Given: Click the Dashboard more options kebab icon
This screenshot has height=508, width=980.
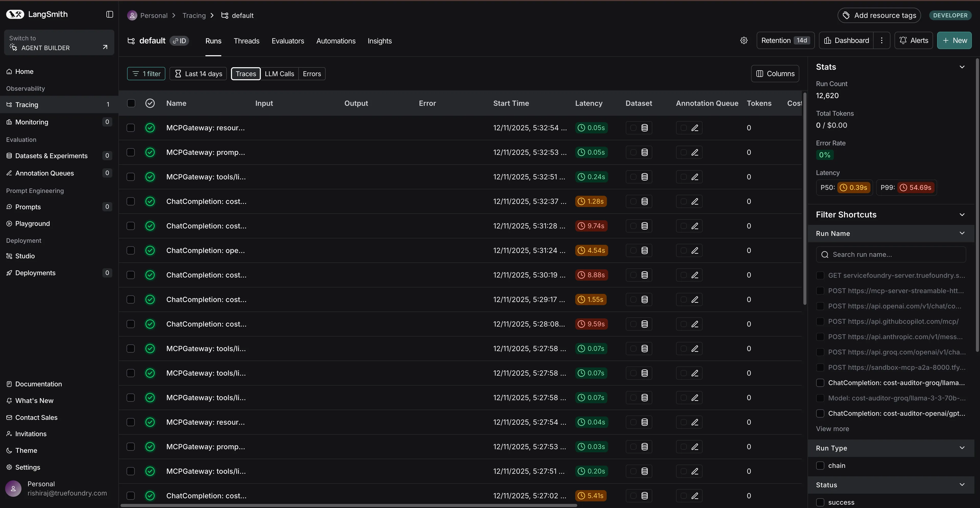Looking at the screenshot, I should click(881, 40).
